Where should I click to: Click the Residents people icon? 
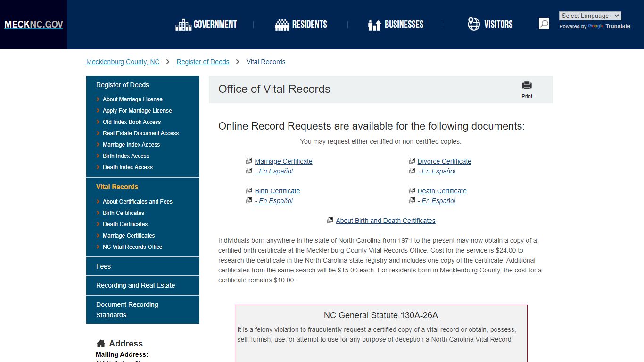[x=282, y=25]
